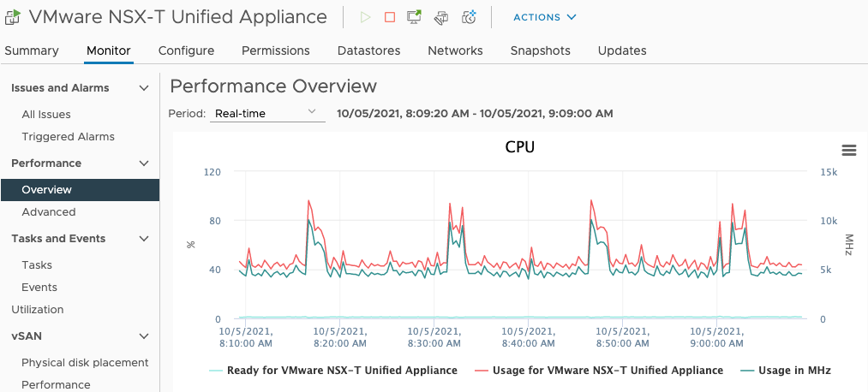Switch to the Networks tab
This screenshot has width=868, height=392.
click(x=455, y=50)
